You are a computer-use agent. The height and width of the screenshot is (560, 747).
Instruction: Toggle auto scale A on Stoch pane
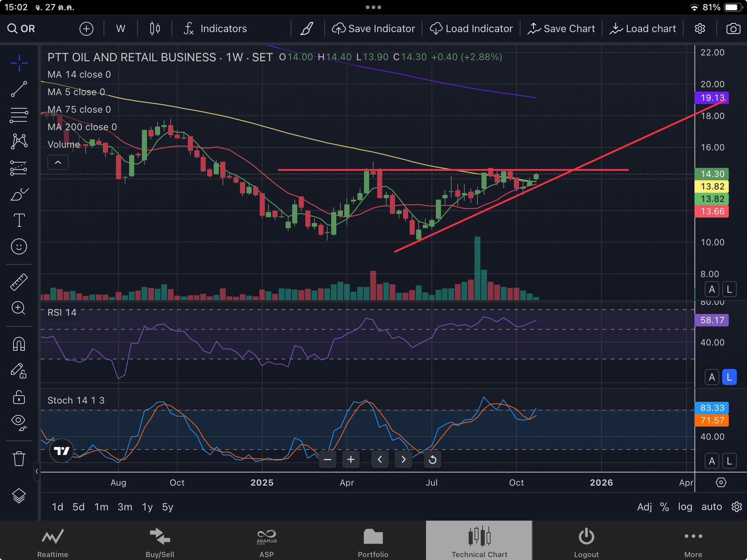tap(712, 460)
